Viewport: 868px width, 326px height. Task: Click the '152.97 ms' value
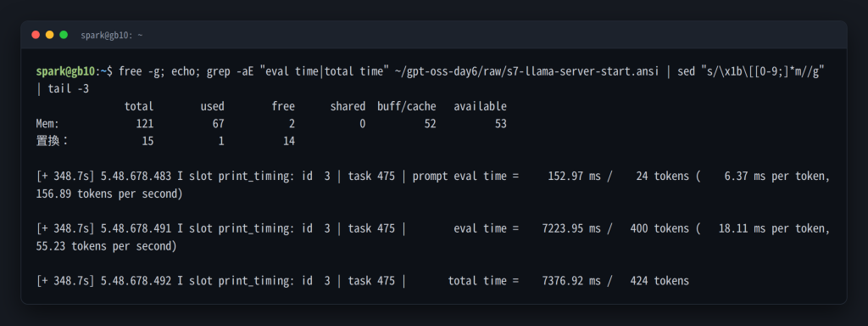pyautogui.click(x=575, y=177)
